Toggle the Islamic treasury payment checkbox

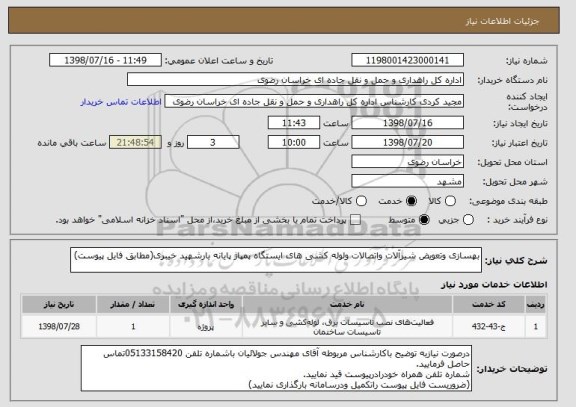[x=355, y=220]
